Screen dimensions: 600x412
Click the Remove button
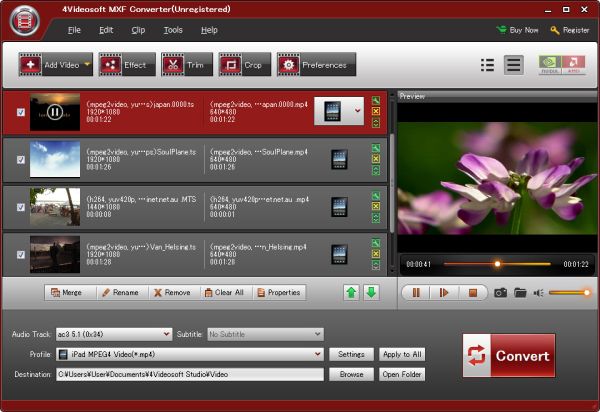pos(174,293)
